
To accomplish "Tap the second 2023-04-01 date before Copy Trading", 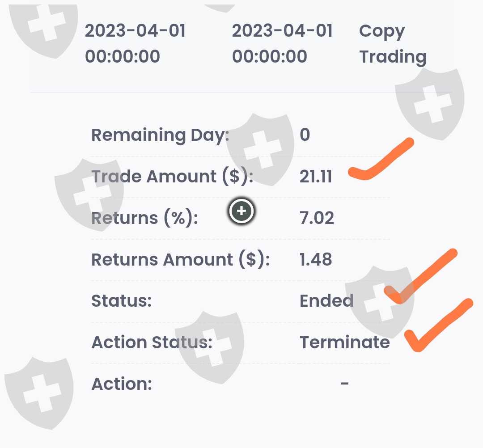I will (x=282, y=44).
